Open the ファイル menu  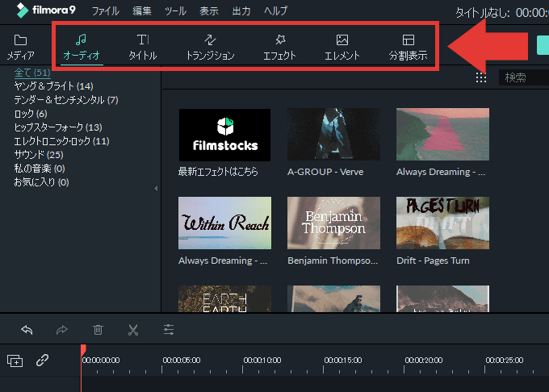pyautogui.click(x=106, y=10)
